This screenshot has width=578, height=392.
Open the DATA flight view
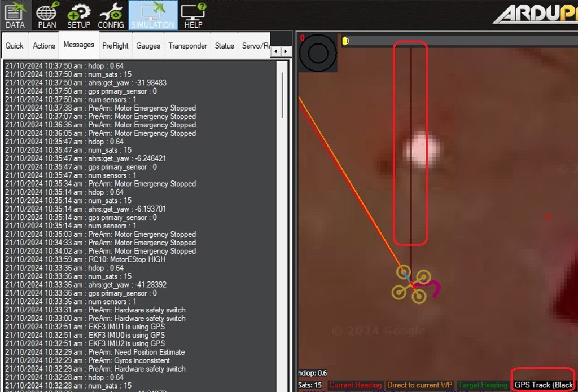(15, 15)
